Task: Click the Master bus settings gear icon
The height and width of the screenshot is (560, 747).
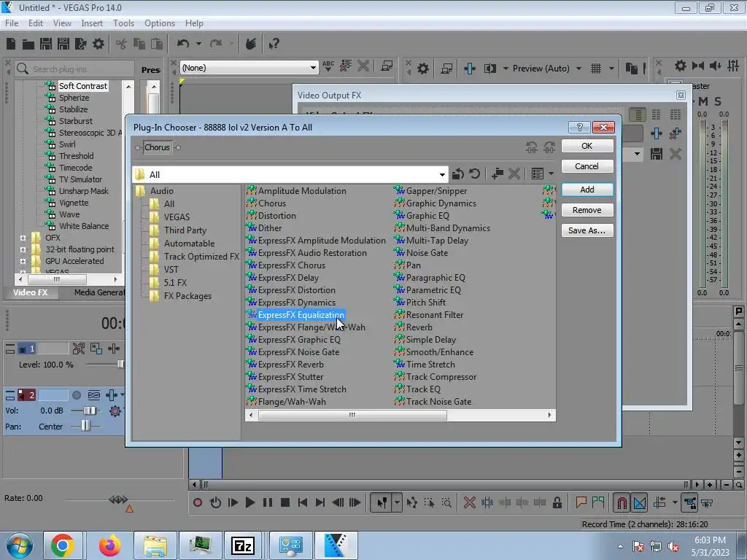Action: pos(681,66)
